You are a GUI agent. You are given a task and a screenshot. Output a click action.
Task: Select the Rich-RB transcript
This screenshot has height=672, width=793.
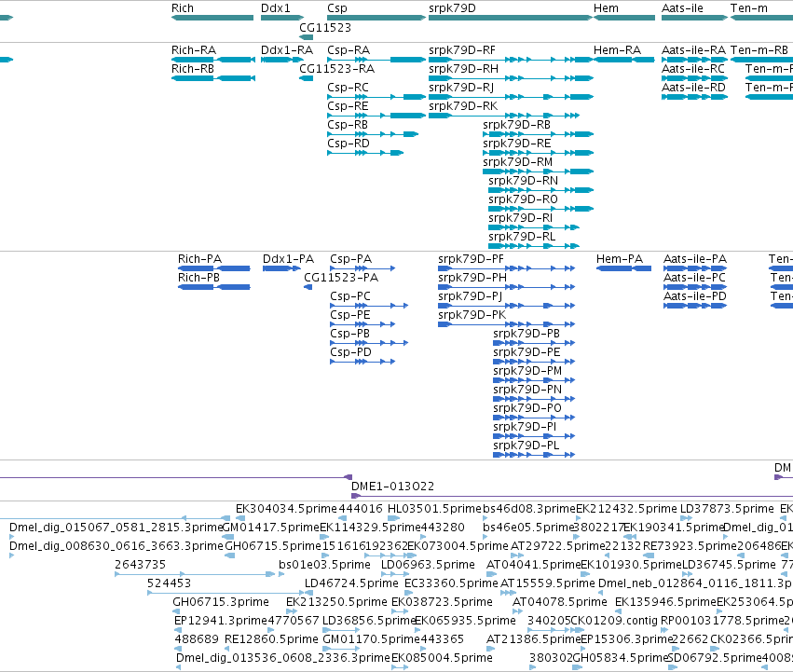[x=213, y=78]
